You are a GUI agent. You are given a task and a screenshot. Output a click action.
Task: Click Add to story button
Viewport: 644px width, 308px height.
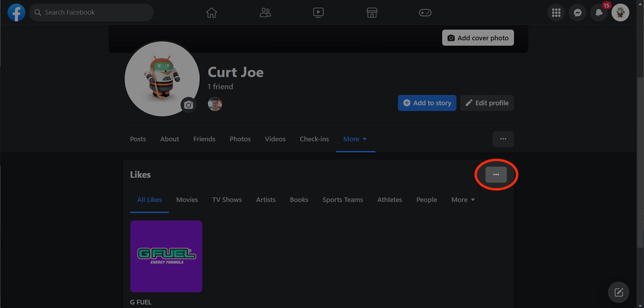click(x=427, y=103)
